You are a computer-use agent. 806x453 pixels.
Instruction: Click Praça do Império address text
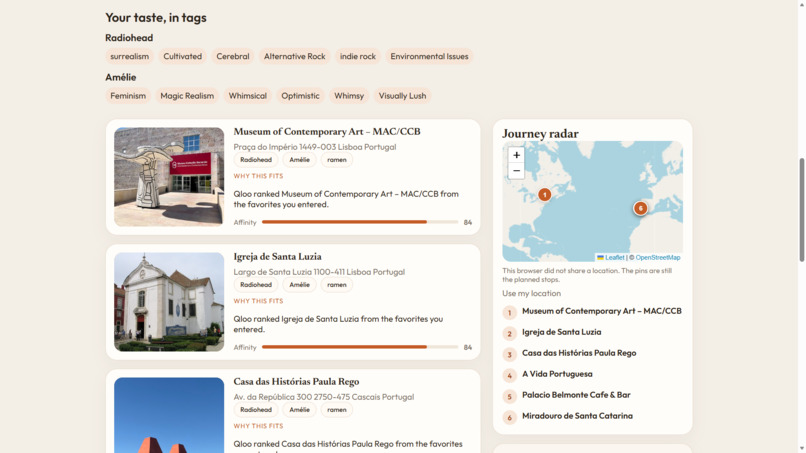[x=315, y=147]
